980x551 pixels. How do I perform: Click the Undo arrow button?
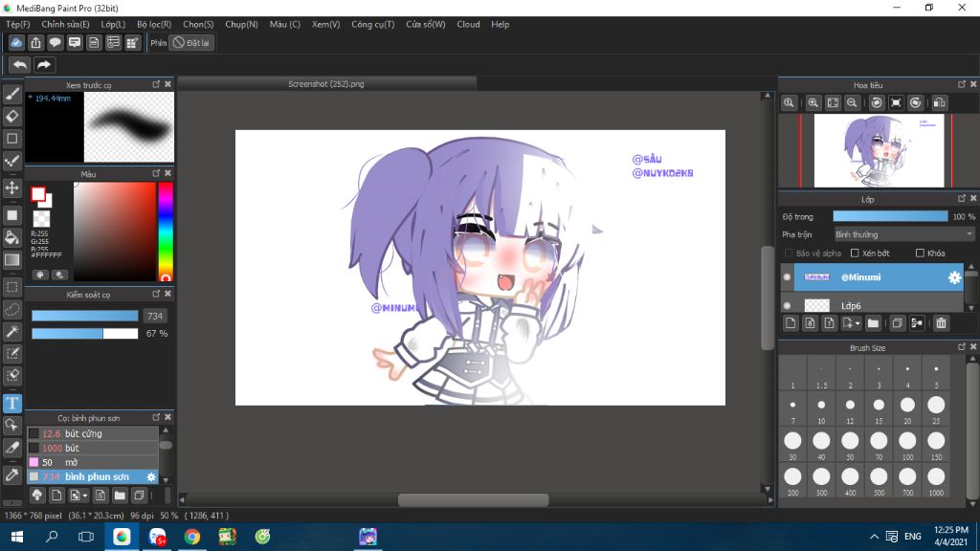point(19,65)
